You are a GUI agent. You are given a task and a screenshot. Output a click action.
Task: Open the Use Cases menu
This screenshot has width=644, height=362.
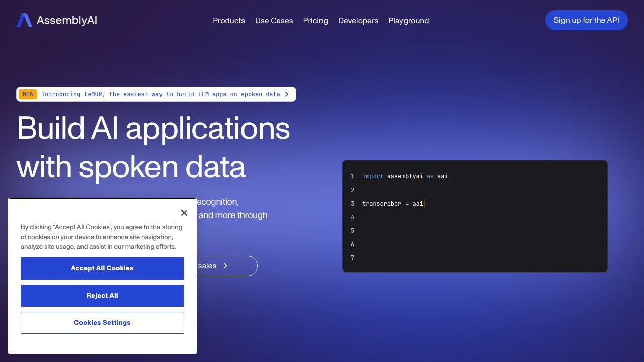pyautogui.click(x=274, y=21)
